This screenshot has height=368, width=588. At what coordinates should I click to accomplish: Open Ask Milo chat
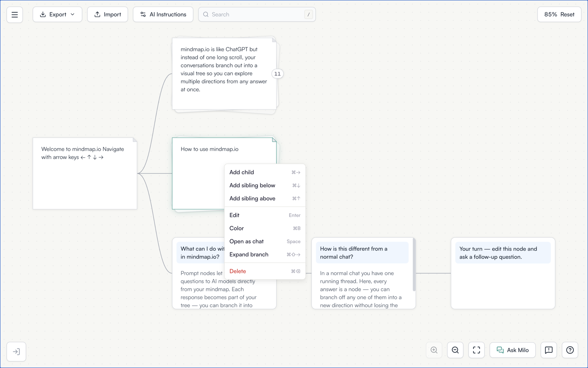512,350
